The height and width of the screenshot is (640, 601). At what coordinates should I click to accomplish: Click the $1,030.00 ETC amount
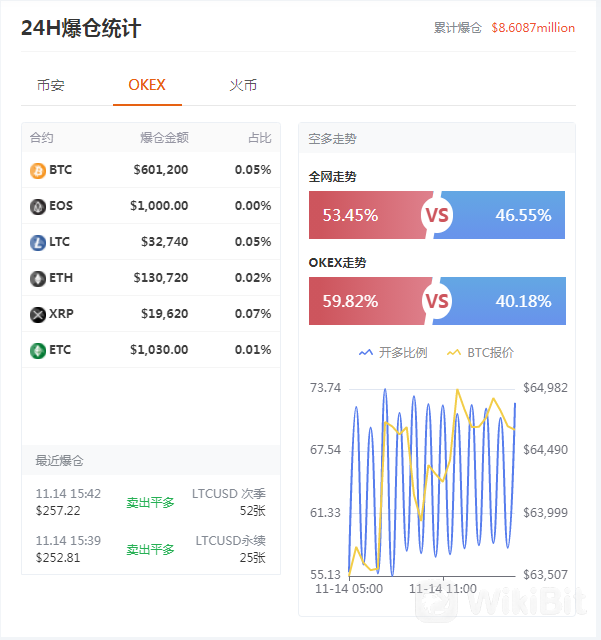[x=159, y=349]
